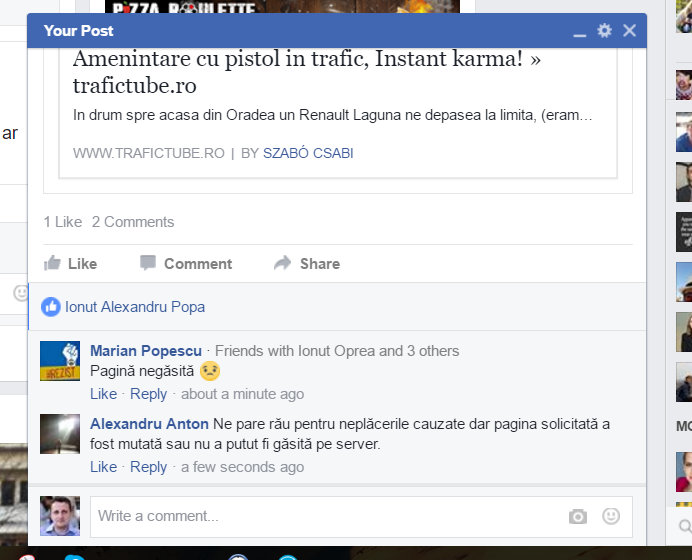This screenshot has width=692, height=560.
Task: Open Marian Popescu's profile name
Action: [x=146, y=351]
